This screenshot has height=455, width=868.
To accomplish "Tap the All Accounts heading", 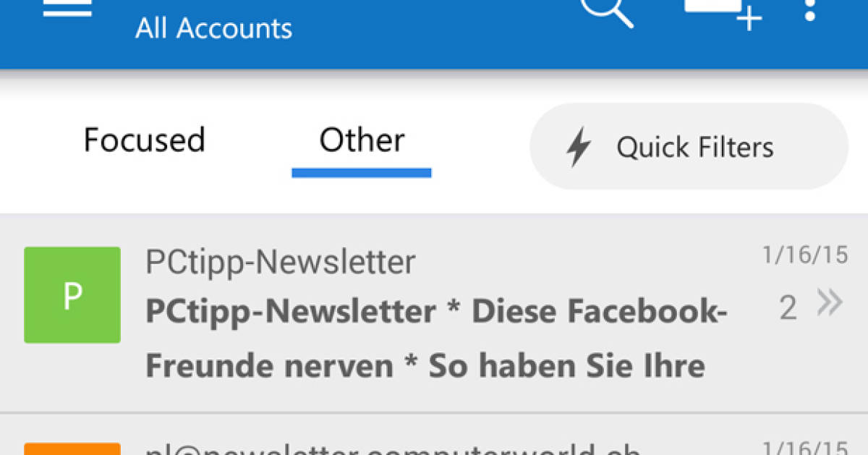I will [x=214, y=27].
